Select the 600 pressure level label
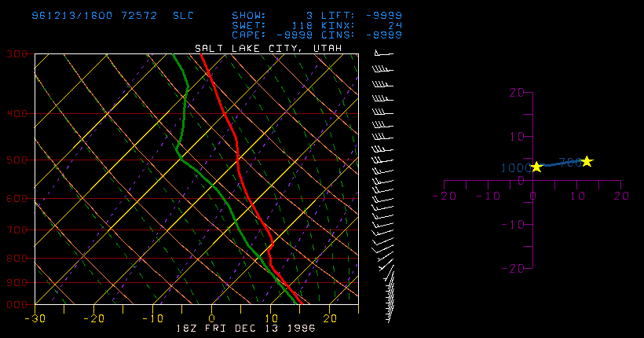 click(16, 198)
